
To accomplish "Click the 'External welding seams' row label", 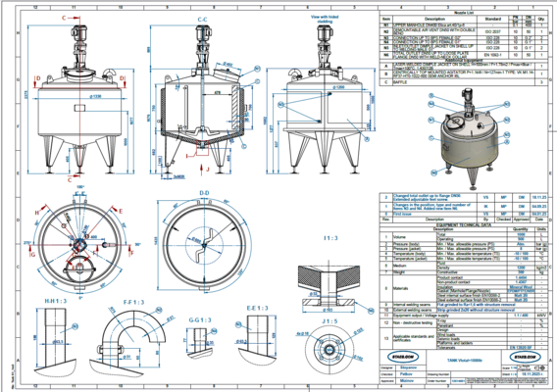I will [412, 310].
